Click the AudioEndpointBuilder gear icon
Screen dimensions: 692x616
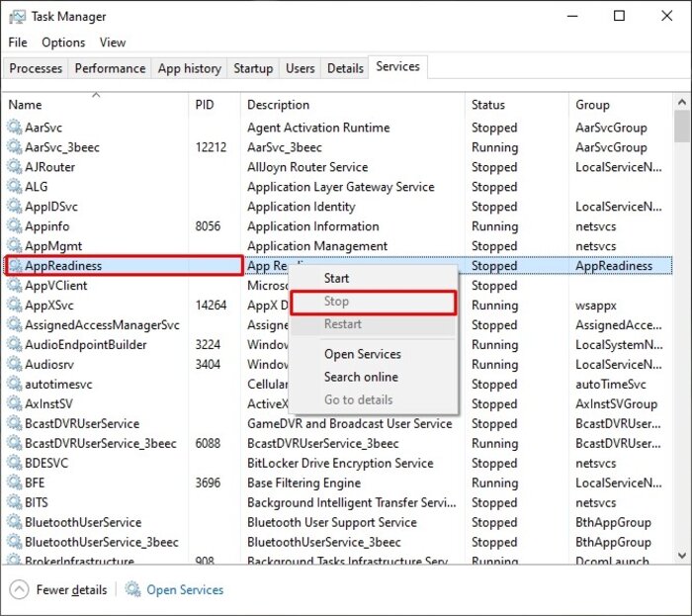(x=15, y=344)
